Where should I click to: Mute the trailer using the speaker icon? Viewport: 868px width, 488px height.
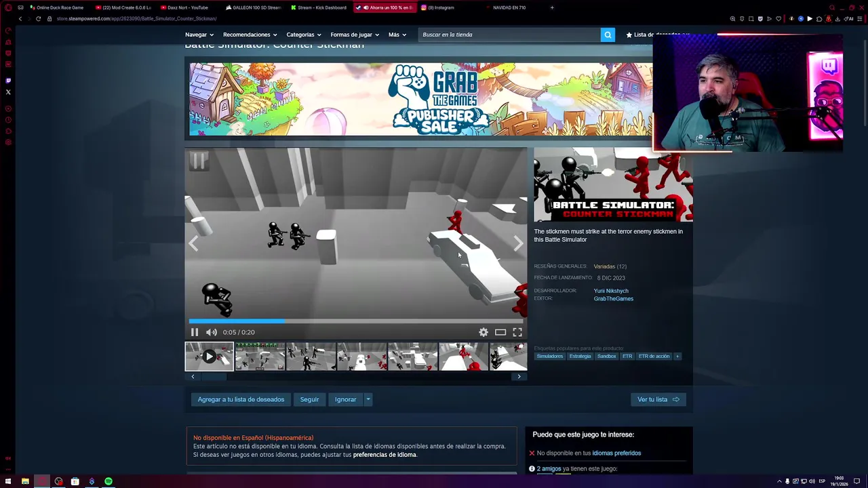pyautogui.click(x=212, y=332)
